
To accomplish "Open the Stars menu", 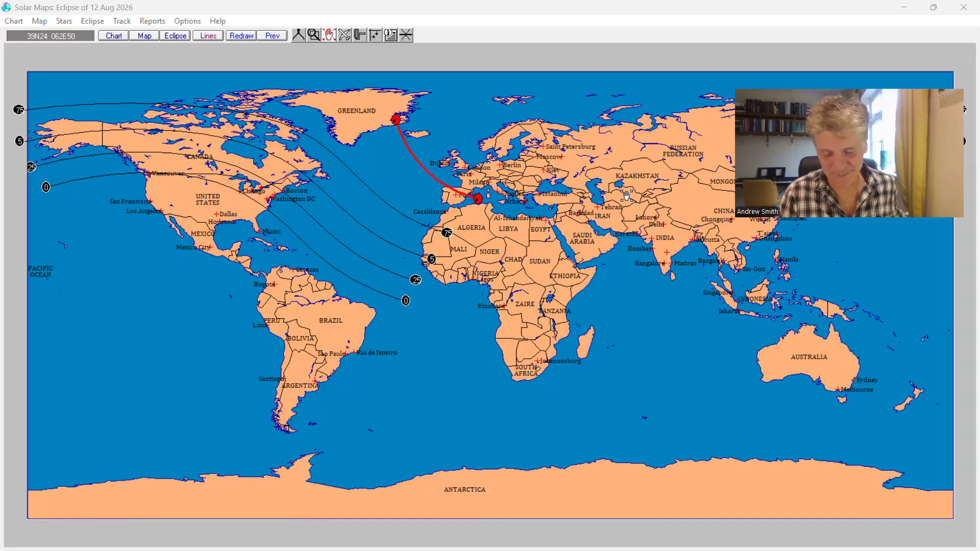I will (64, 21).
